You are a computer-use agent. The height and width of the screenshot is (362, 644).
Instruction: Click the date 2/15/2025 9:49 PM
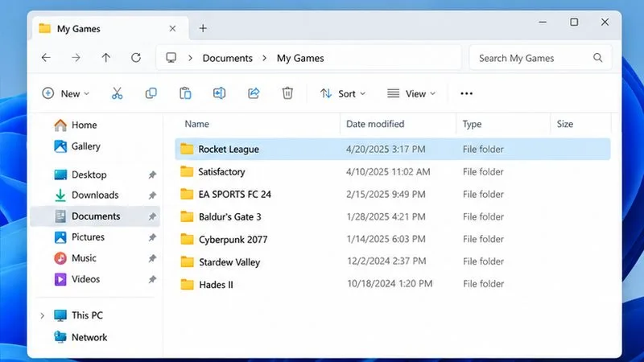click(x=386, y=194)
